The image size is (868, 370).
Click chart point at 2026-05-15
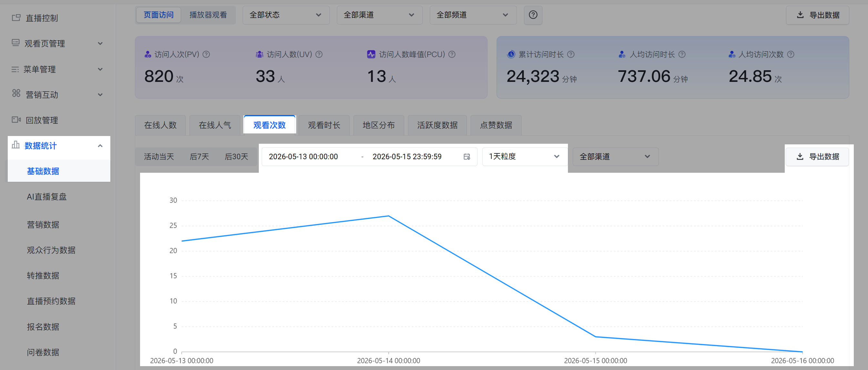(595, 337)
